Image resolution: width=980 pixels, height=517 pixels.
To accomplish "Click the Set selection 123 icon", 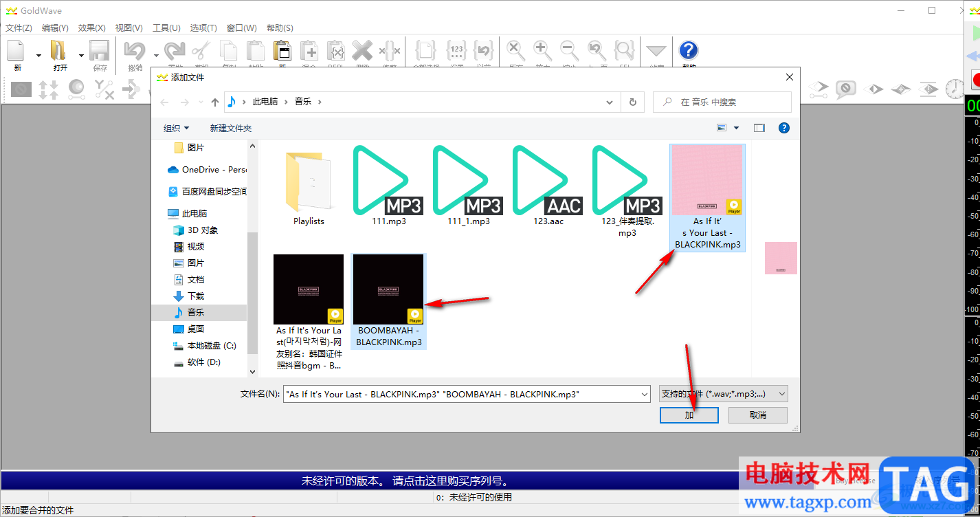I will [457, 52].
